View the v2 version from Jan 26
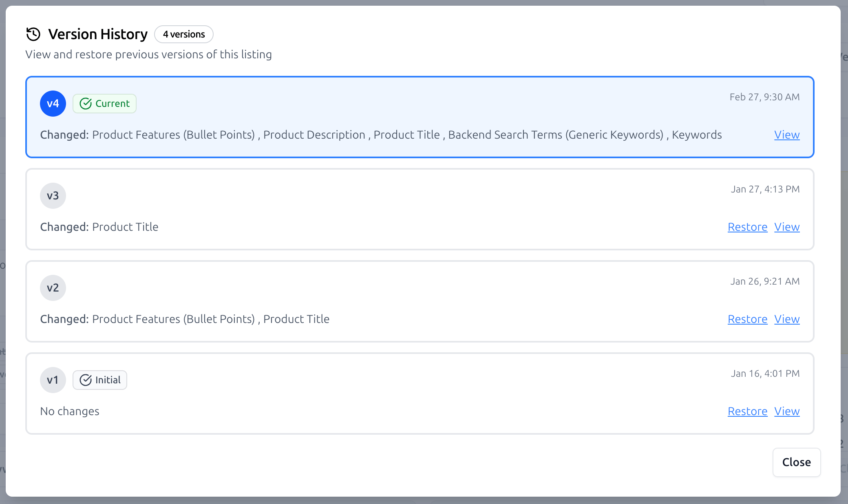Screen dimensions: 848x504 pos(786,319)
